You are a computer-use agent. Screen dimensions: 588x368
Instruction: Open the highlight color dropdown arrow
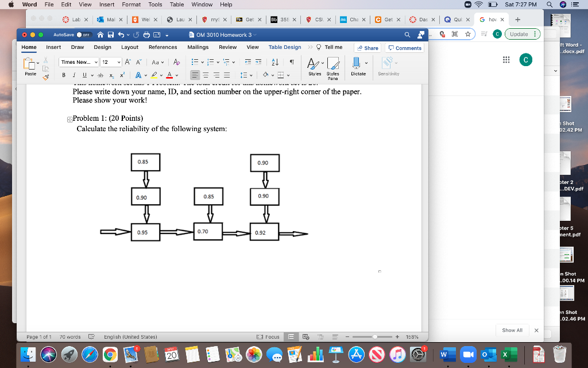[161, 74]
